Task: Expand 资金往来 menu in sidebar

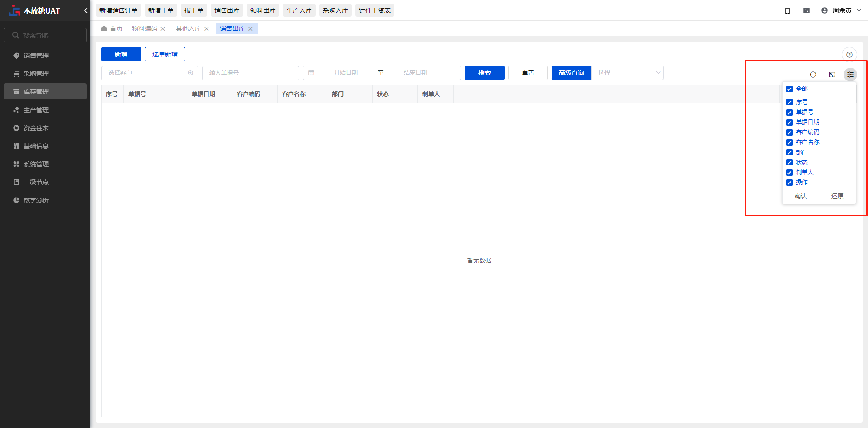Action: [45, 128]
